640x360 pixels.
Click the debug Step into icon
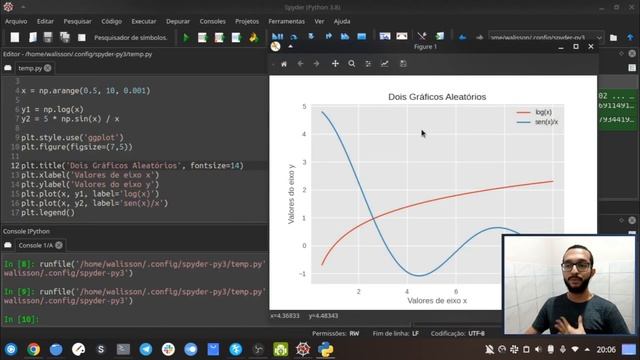[311, 37]
